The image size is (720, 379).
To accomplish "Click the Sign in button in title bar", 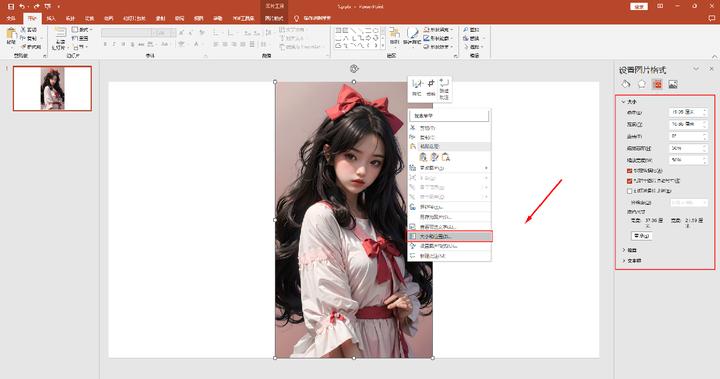I will (639, 6).
